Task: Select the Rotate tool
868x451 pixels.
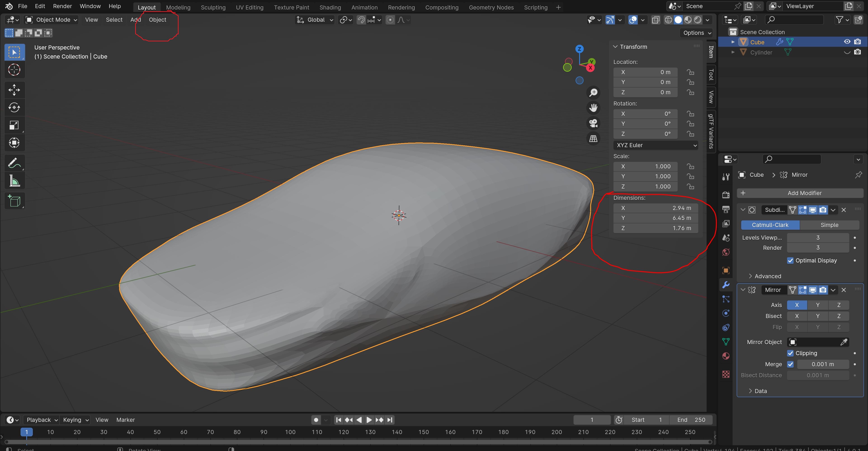Action: click(14, 108)
